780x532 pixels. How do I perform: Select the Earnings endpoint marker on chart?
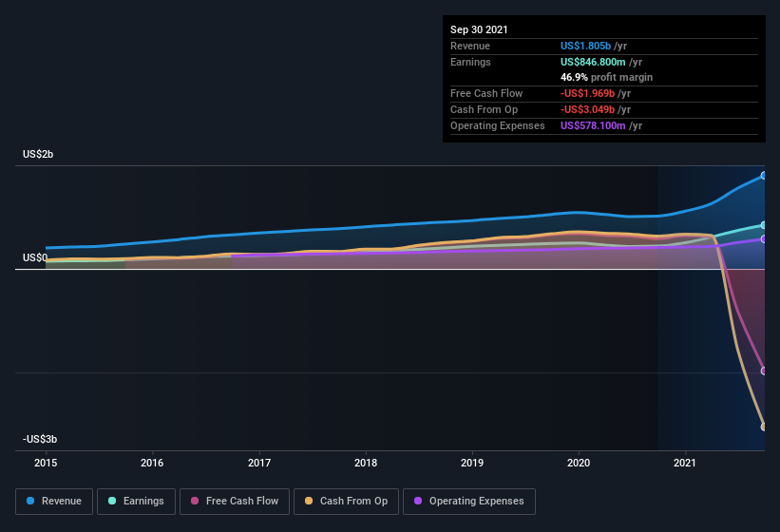coord(763,225)
